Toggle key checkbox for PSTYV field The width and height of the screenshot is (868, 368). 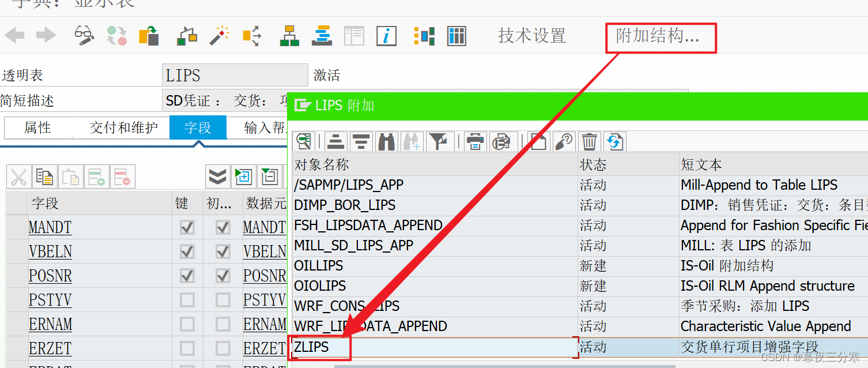(187, 299)
